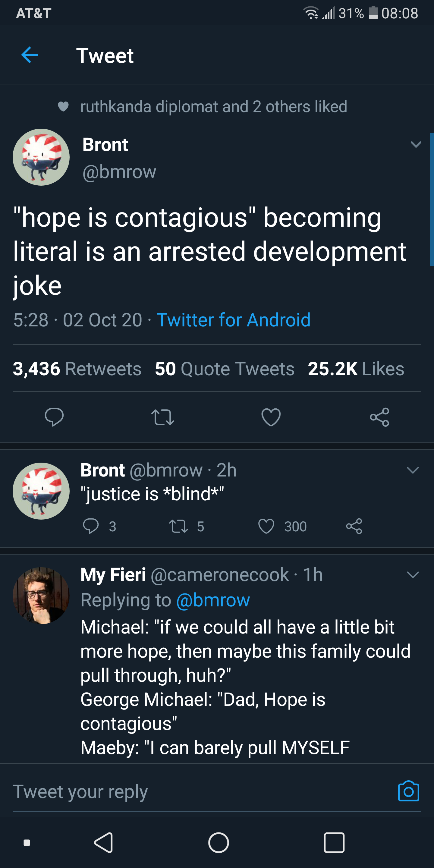Reply to the "justice is blind" tweet
The height and width of the screenshot is (868, 434).
(x=91, y=526)
